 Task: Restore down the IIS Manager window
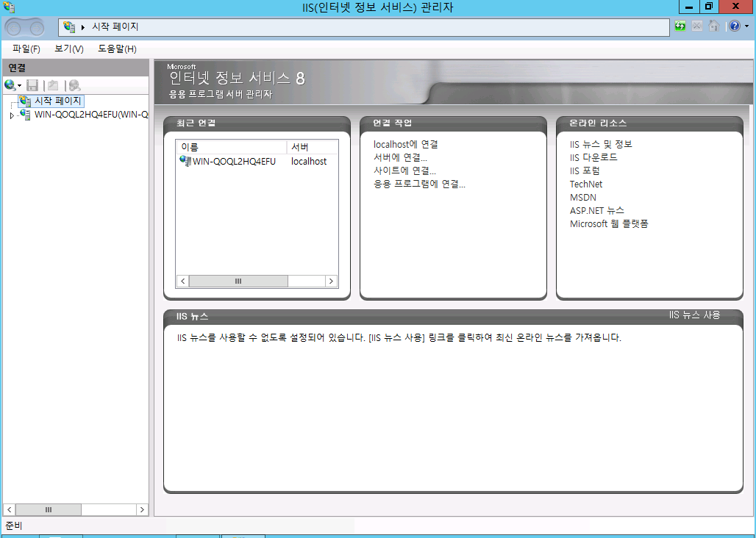pyautogui.click(x=709, y=7)
